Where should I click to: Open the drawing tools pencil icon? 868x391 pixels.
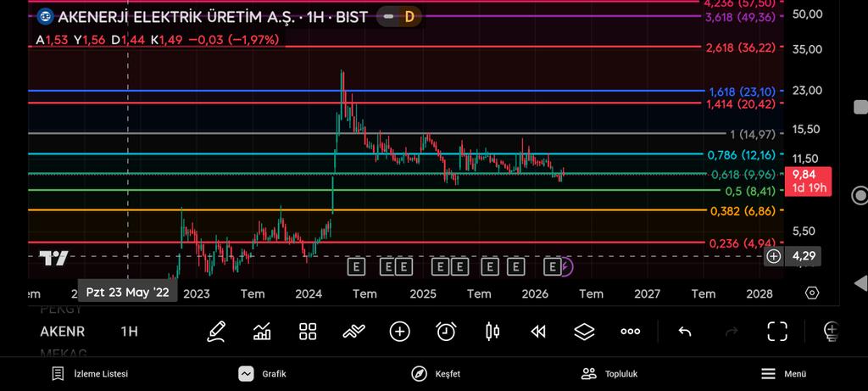click(216, 331)
